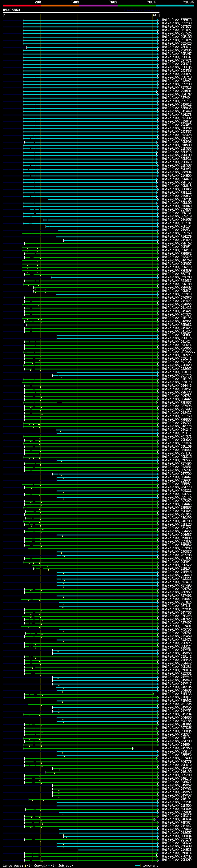Open hit UniRef100_Q38713
The height and width of the screenshot is (868, 197).
coord(176,78)
